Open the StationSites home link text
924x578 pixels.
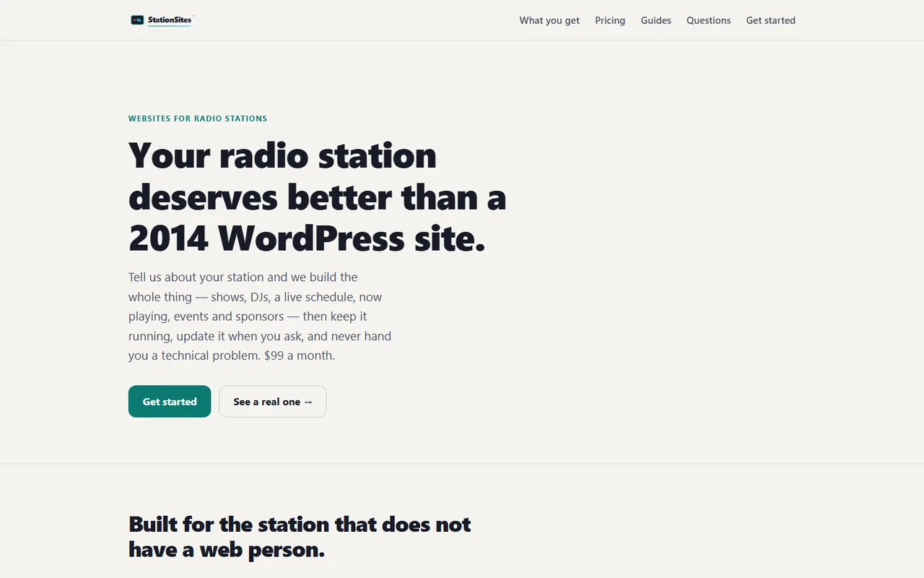tap(170, 20)
